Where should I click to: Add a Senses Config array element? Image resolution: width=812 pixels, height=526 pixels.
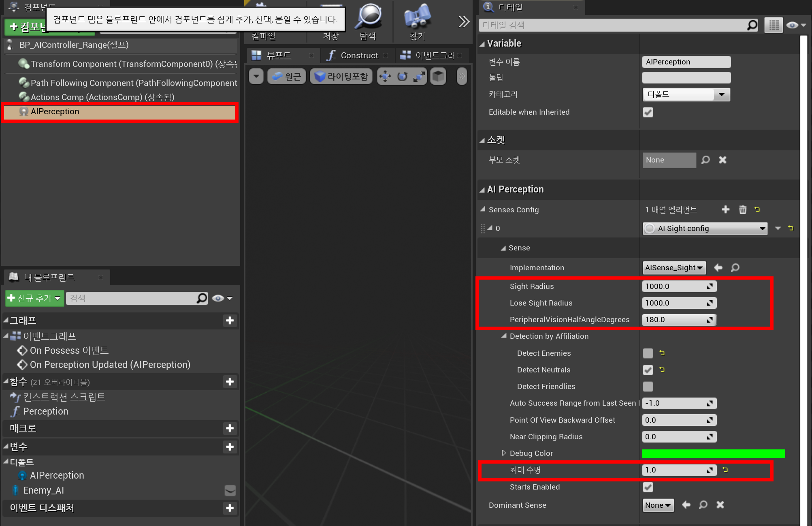point(725,210)
